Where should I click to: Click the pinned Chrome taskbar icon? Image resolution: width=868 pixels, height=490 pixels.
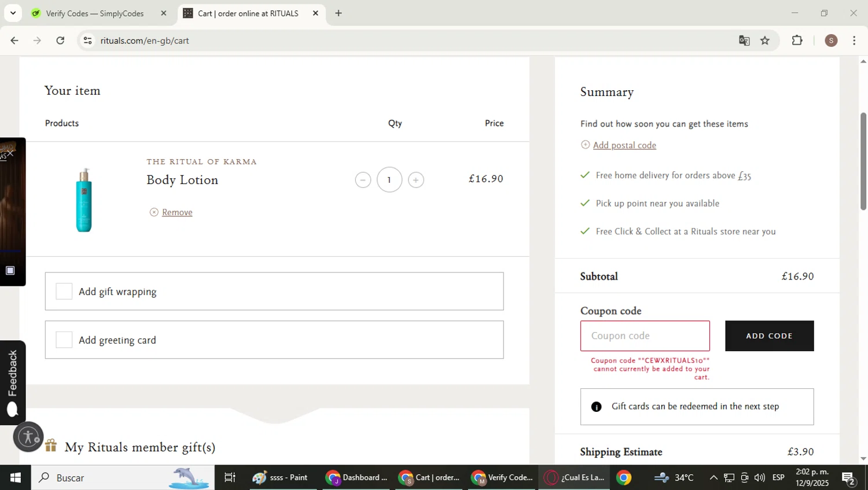[x=624, y=478]
